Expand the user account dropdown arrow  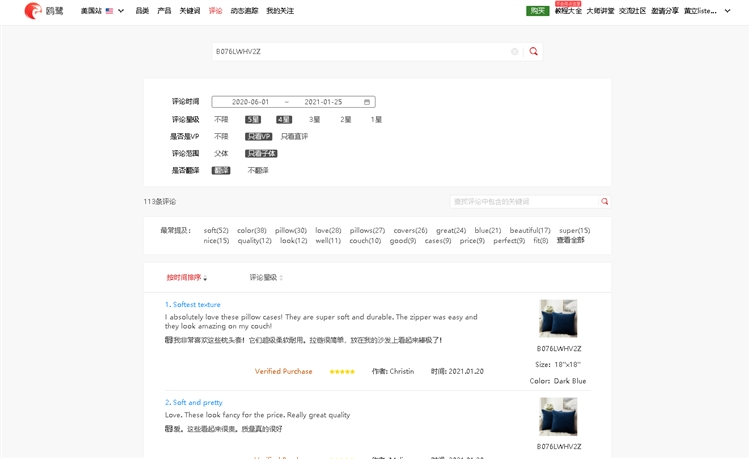point(728,11)
